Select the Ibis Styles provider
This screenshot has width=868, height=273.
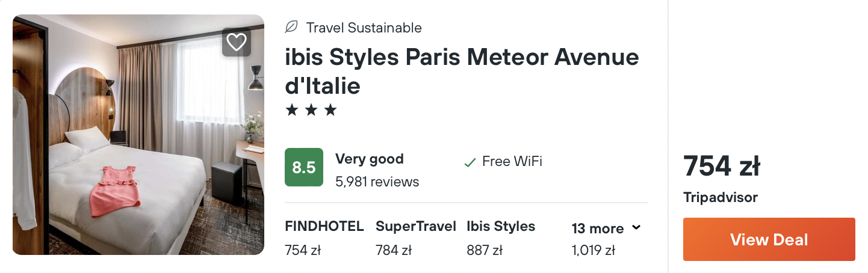click(500, 227)
